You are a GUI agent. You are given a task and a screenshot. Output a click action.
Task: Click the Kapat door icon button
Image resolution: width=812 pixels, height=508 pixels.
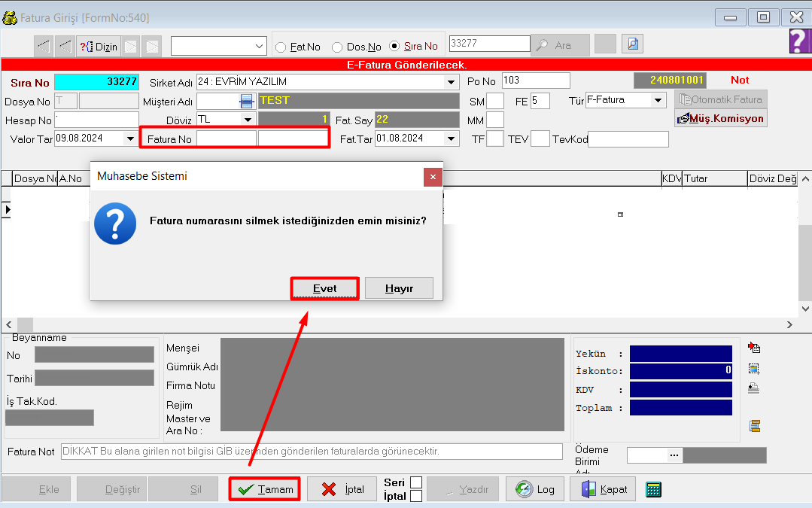pos(604,489)
